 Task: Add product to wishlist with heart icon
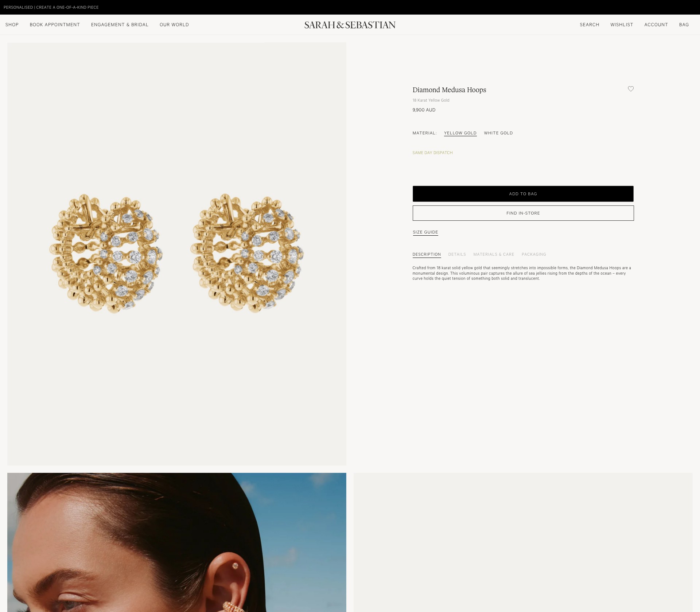631,89
